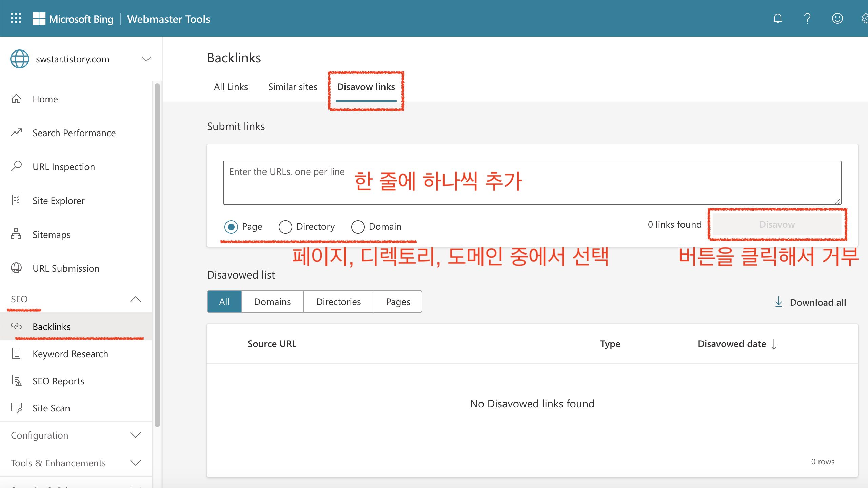This screenshot has width=868, height=488.
Task: Open the Similar sites tab
Action: (x=292, y=87)
